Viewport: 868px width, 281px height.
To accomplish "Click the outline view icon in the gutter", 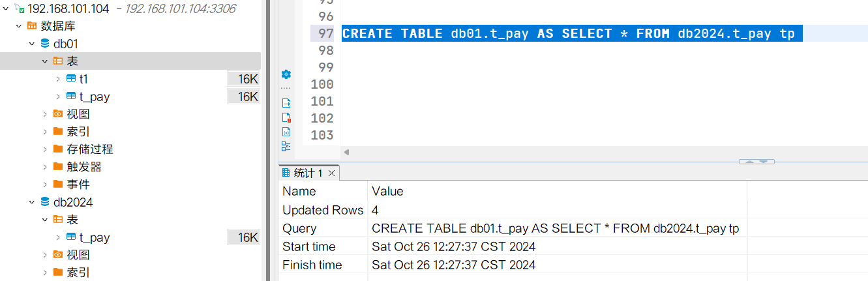I will tap(286, 146).
